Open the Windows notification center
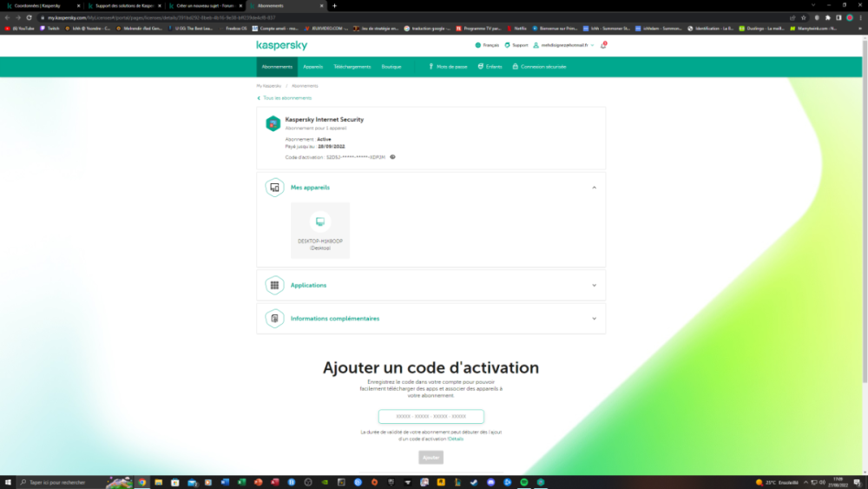868x489 pixels. click(857, 482)
